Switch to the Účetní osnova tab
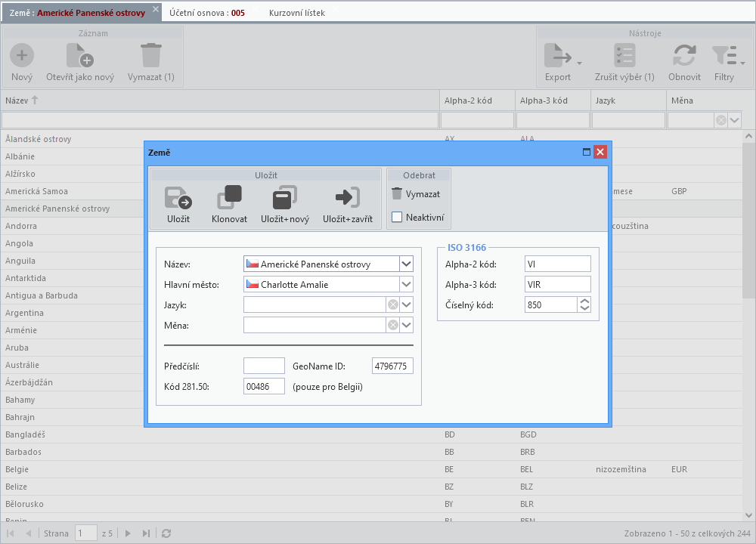The image size is (756, 544). [207, 13]
